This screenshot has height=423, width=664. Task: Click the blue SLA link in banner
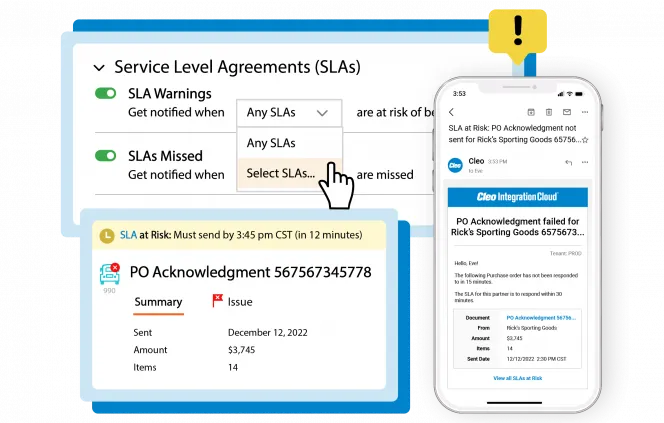pyautogui.click(x=128, y=235)
